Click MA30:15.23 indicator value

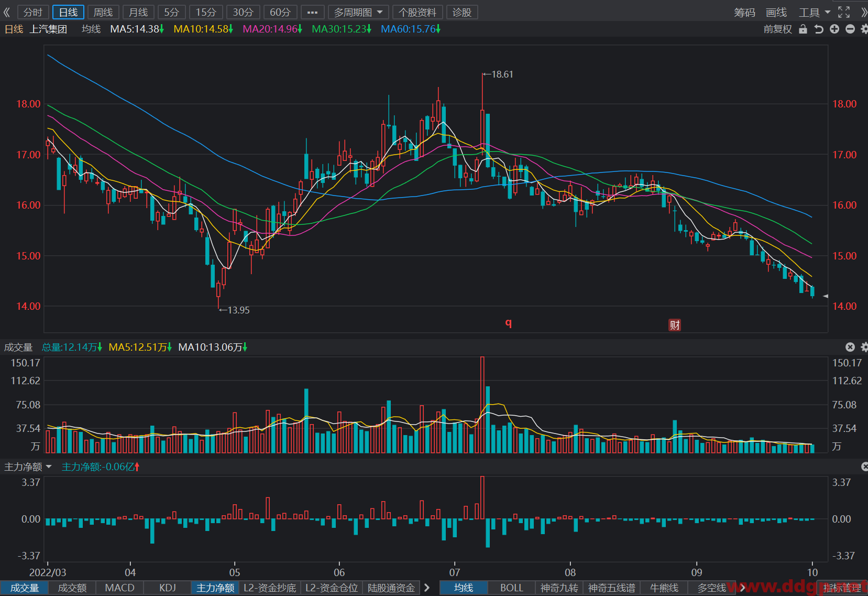[x=342, y=29]
